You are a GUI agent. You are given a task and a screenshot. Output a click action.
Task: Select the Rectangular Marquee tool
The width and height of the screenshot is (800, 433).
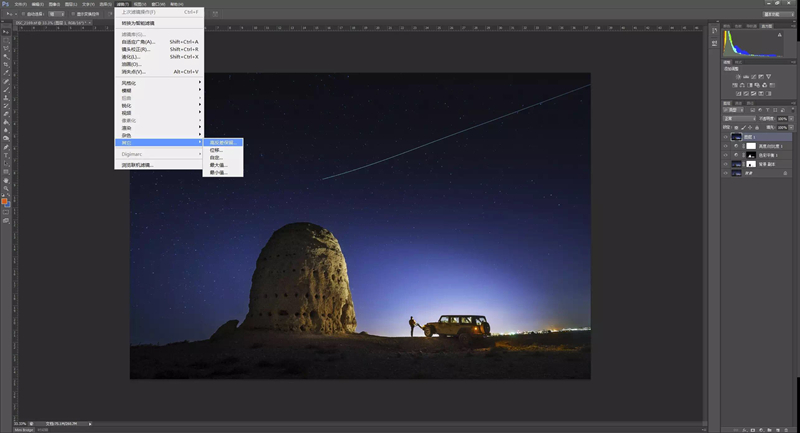pos(6,40)
